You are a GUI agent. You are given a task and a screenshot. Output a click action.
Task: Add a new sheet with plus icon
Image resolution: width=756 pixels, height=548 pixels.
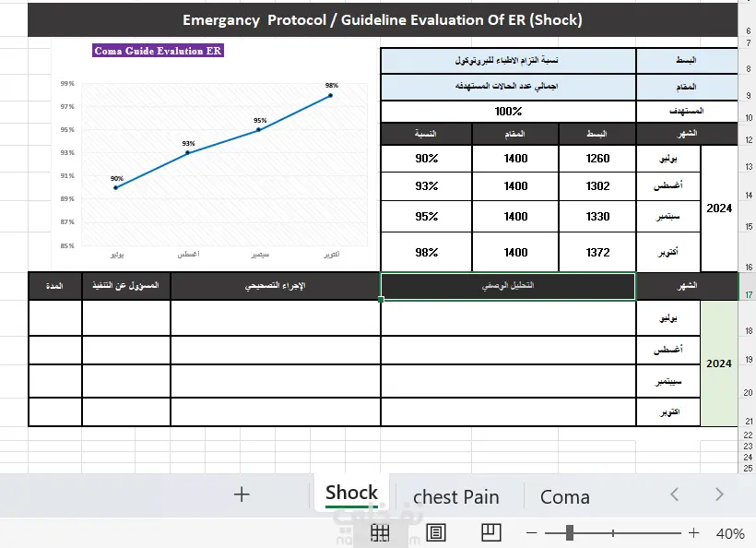[242, 494]
